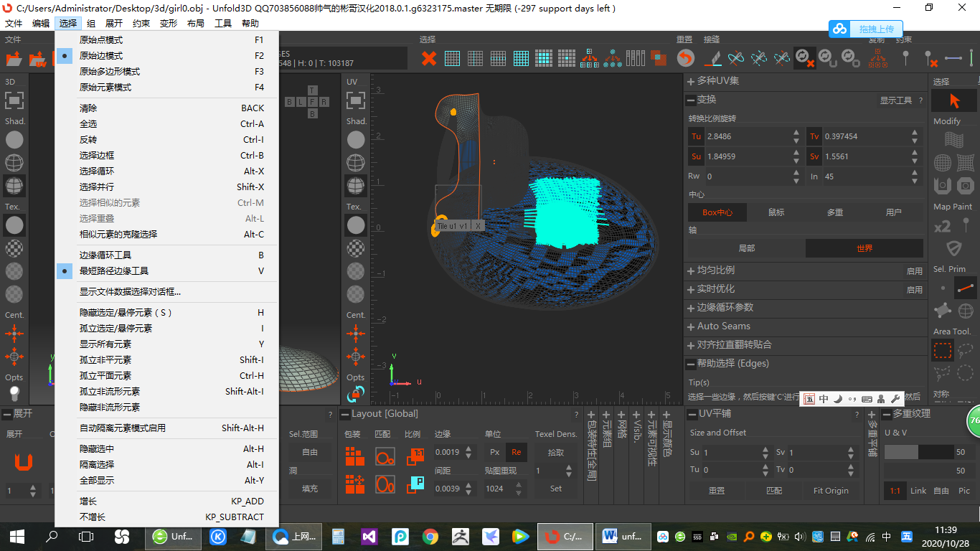Click the orange Undo arrow icon in the toolbar
The height and width of the screenshot is (551, 980).
687,58
